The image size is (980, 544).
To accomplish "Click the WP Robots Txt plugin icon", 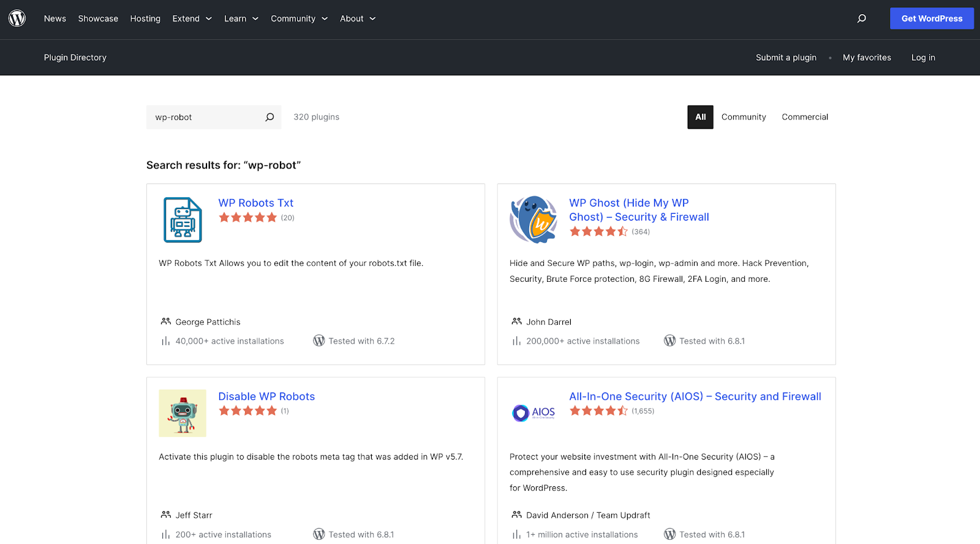I will 183,220.
